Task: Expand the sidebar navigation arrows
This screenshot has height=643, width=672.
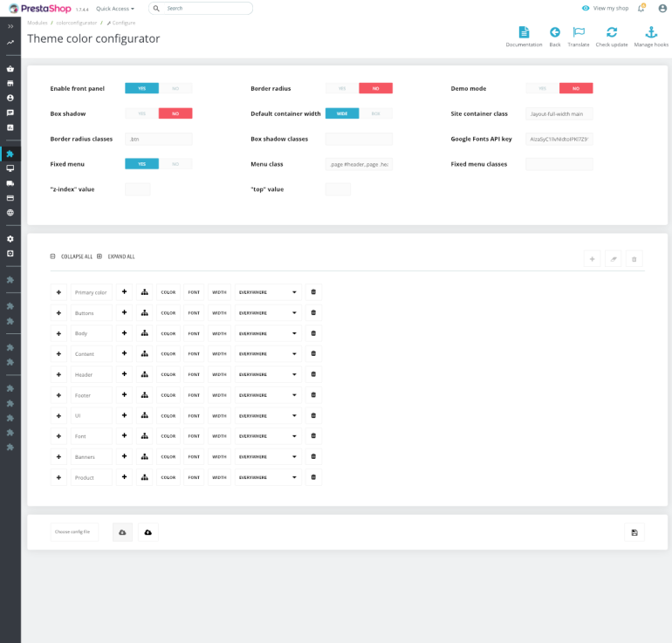Action: 10,26
